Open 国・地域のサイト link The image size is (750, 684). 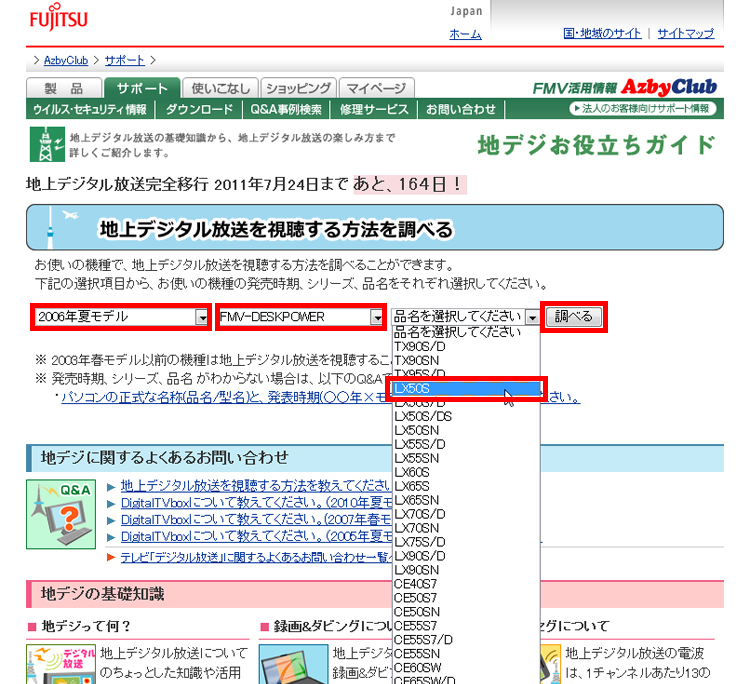coord(602,33)
